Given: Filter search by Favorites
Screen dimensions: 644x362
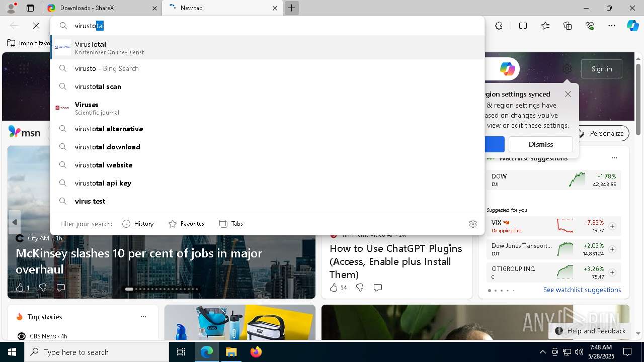Looking at the screenshot, I should tap(186, 224).
